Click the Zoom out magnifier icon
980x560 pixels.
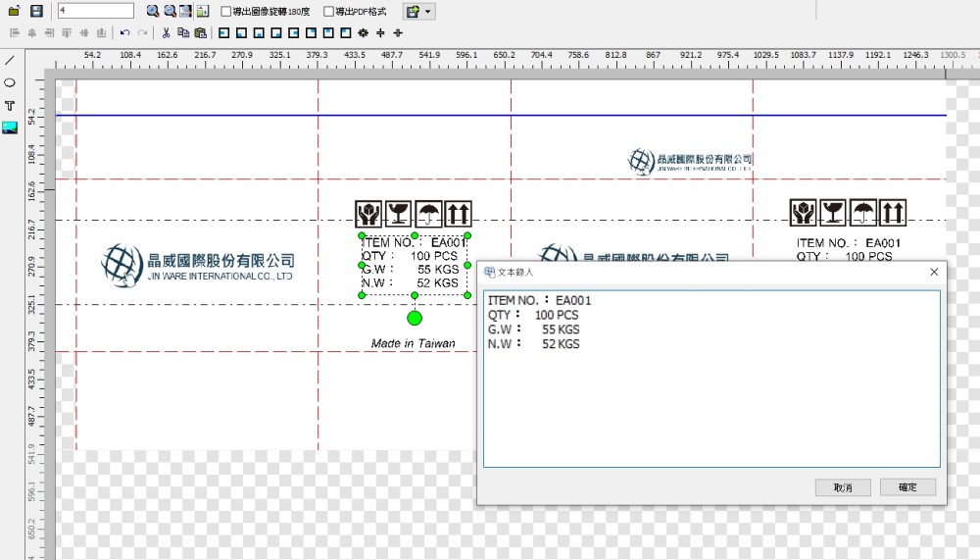(x=170, y=12)
